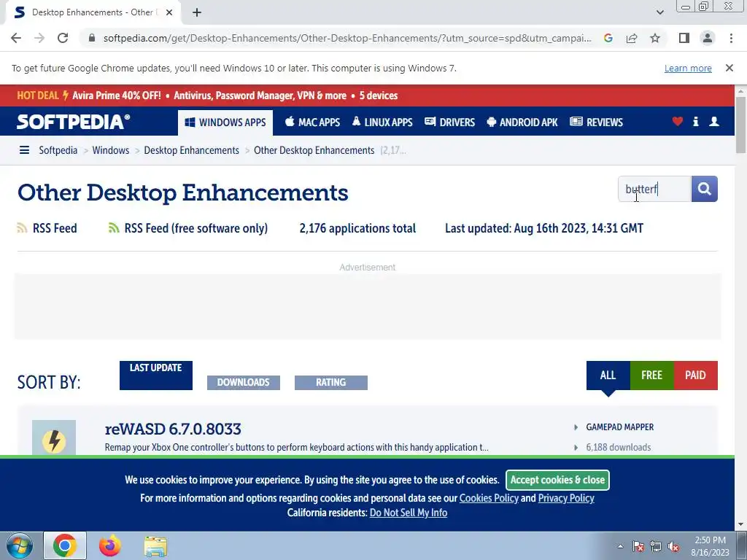Screen dimensions: 747x560
Task: Reload the current page
Action: coord(63,38)
